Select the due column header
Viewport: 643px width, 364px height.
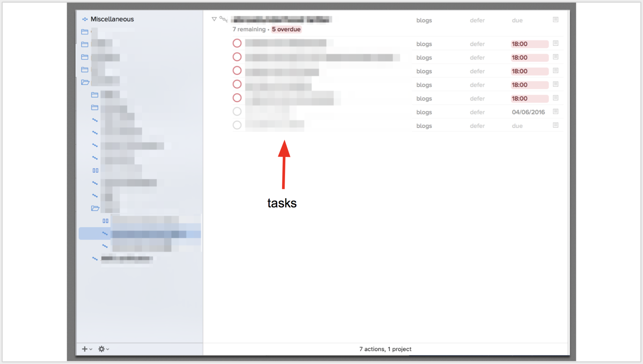coord(517,20)
